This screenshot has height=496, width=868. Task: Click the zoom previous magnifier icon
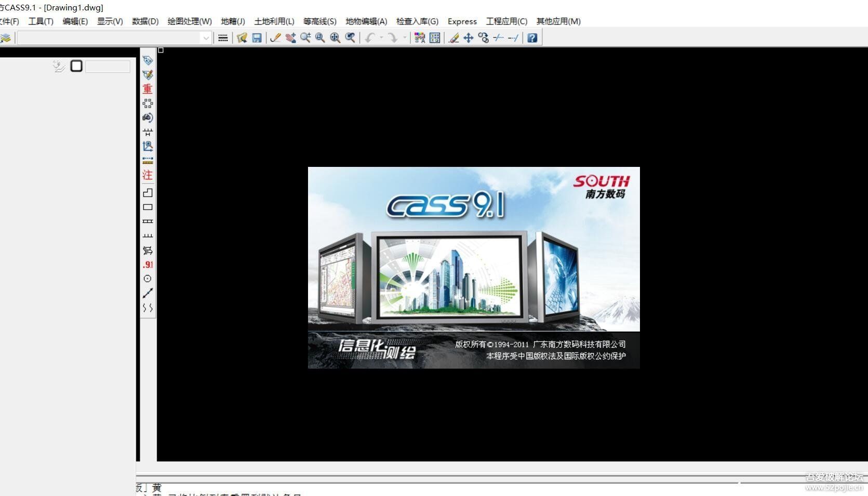click(x=350, y=38)
